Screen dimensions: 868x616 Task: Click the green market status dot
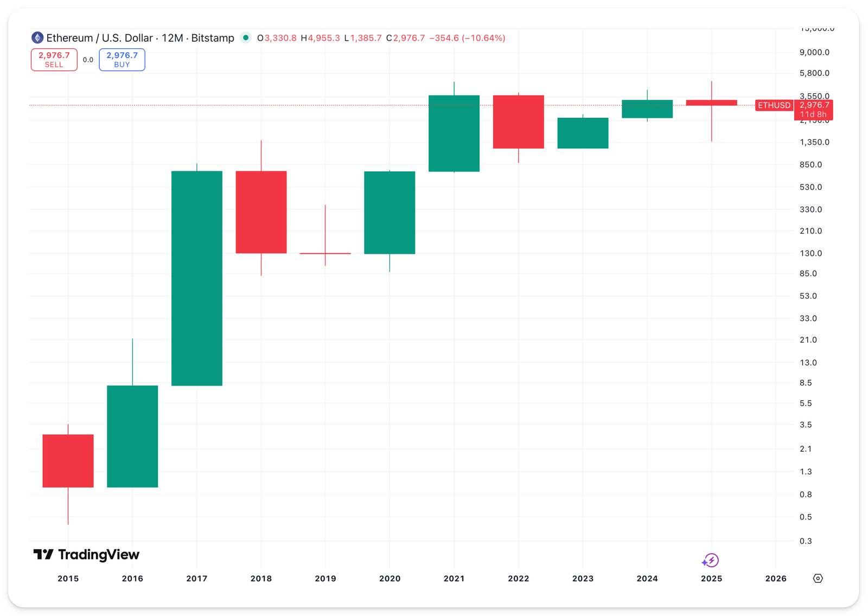coord(246,38)
